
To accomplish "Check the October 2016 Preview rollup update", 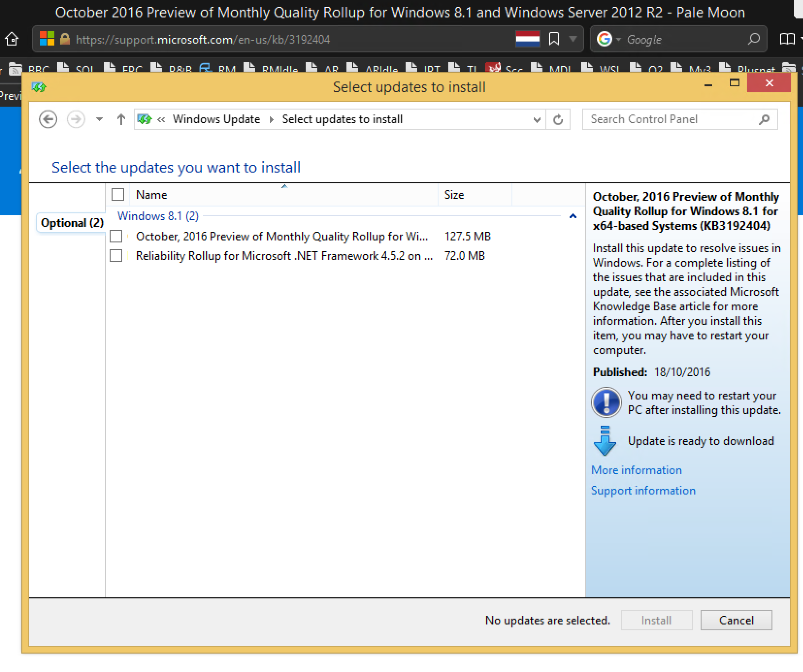I will 116,236.
